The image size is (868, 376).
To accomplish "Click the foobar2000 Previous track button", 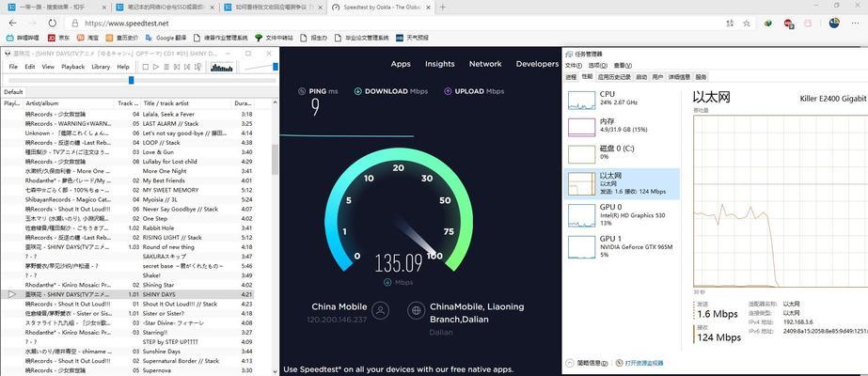I will pyautogui.click(x=177, y=67).
